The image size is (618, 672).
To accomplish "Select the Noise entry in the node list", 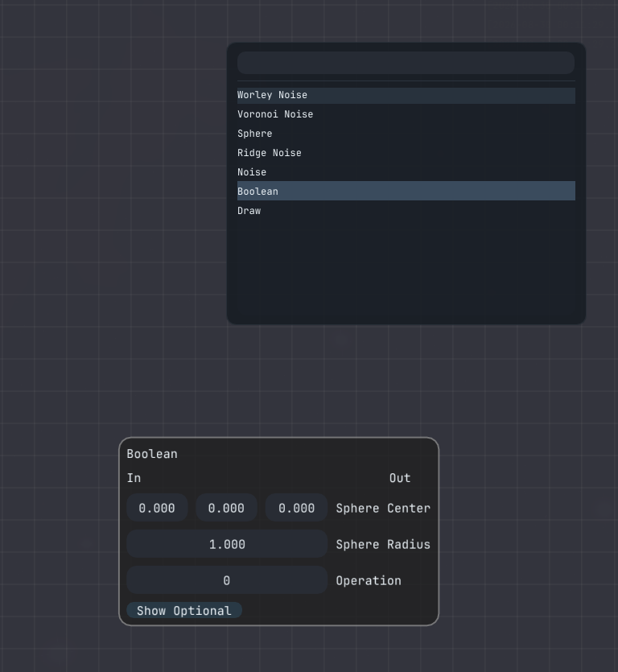I will tap(406, 172).
